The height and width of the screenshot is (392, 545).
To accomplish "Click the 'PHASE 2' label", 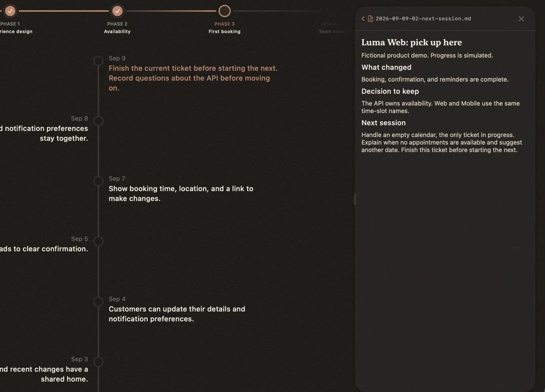I will click(x=117, y=24).
